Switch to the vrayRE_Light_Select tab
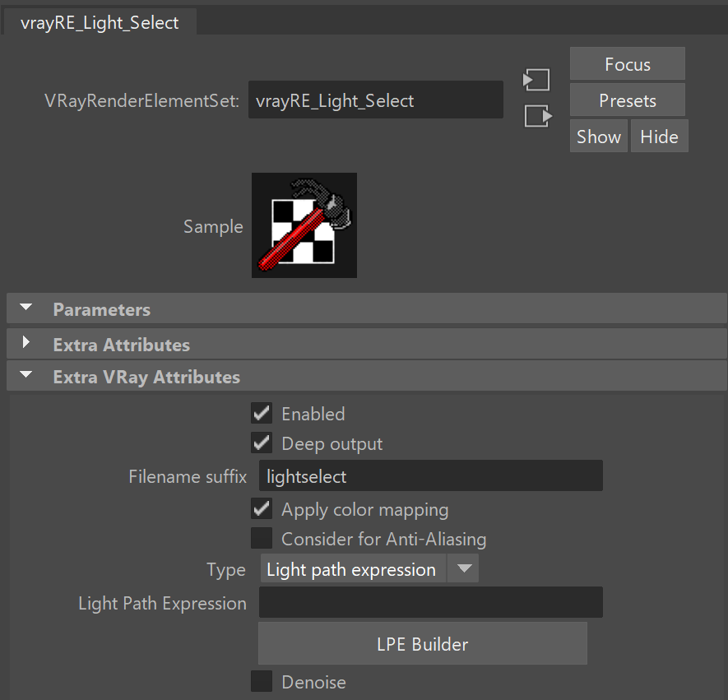 point(100,23)
